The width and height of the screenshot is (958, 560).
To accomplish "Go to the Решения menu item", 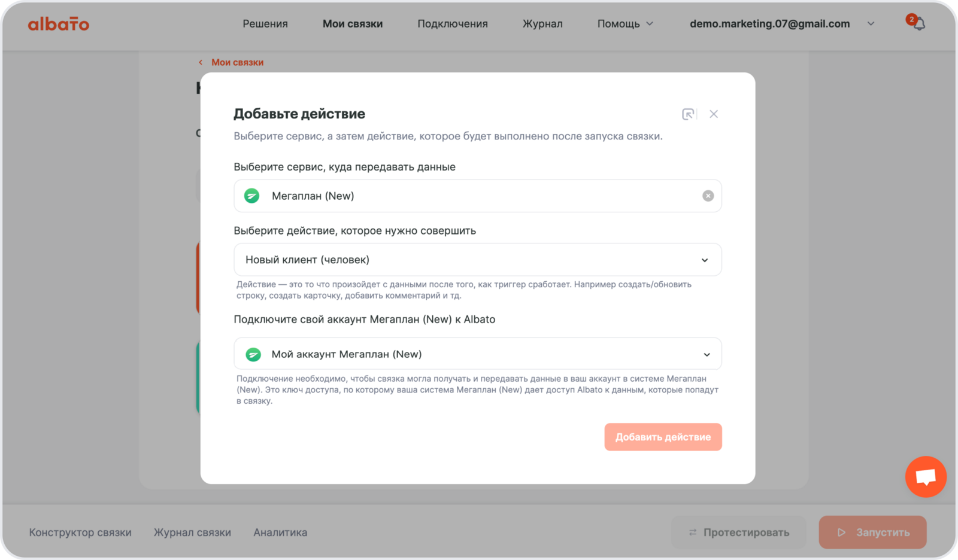I will [265, 24].
